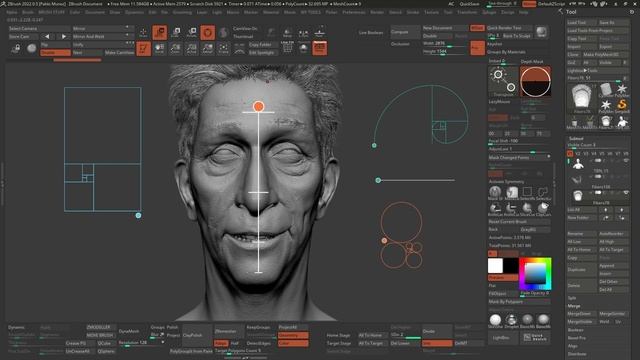The height and width of the screenshot is (360, 640).
Task: Toggle the orange Menus button
Action: (529, 4)
